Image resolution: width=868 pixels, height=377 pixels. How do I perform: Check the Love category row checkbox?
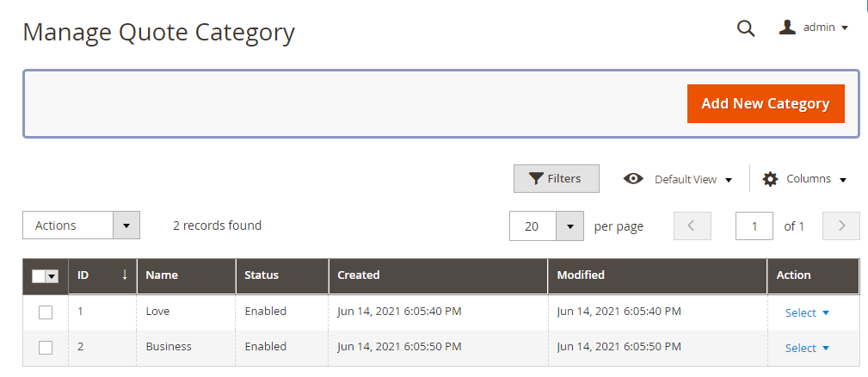[x=46, y=312]
